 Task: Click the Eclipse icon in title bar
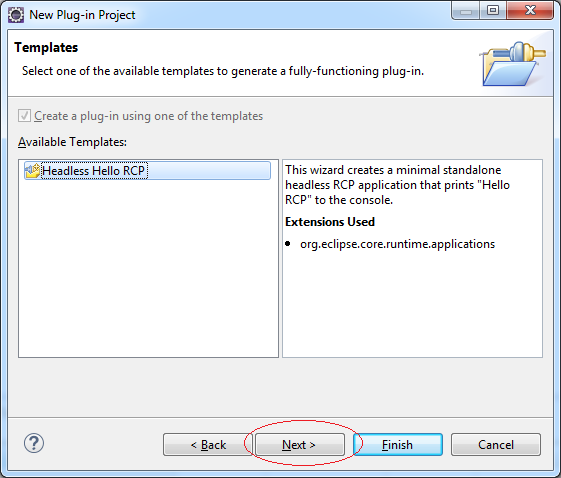pyautogui.click(x=16, y=15)
